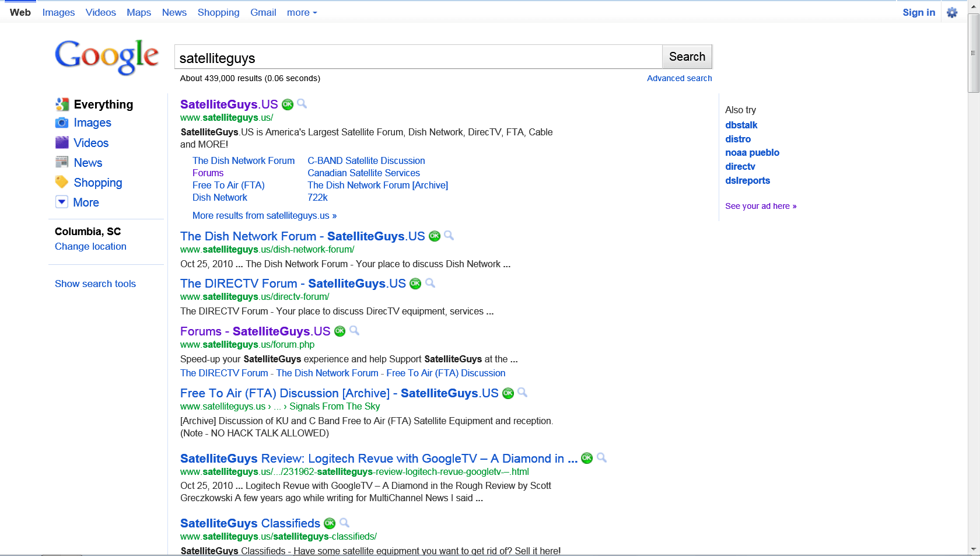Image resolution: width=980 pixels, height=556 pixels.
Task: Click the Videos film icon in sidebar
Action: click(62, 142)
